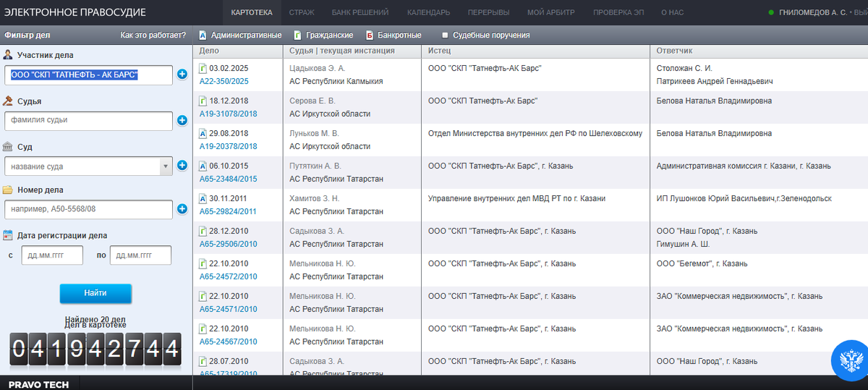868x390 pixels.
Task: Click the participant name input field
Action: [88, 75]
